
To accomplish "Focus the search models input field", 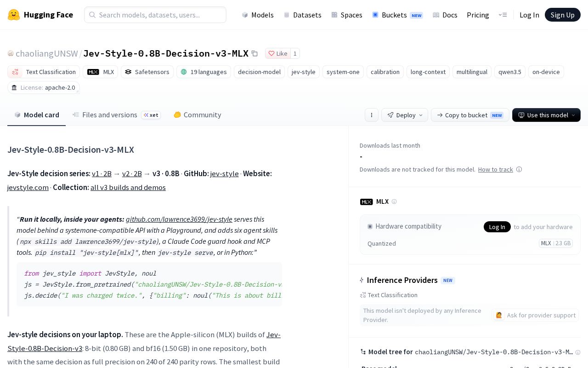I will (x=155, y=15).
